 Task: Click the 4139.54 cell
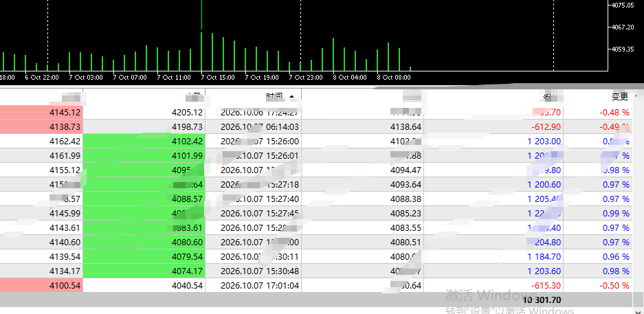65,256
